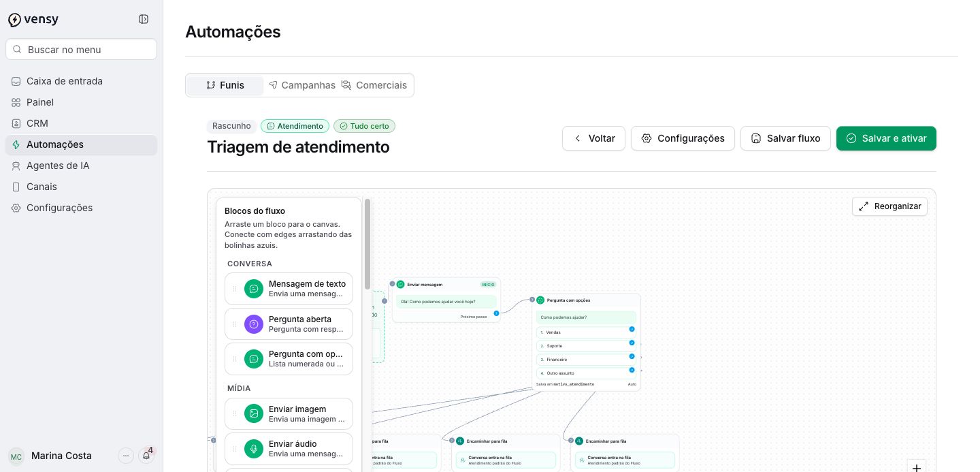The image size is (980, 472).
Task: Switch to the Funis tab
Action: 225,85
